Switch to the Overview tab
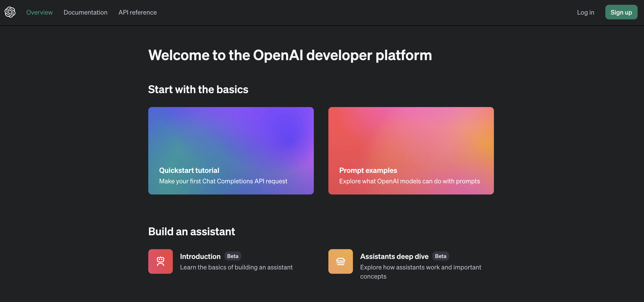The width and height of the screenshot is (644, 302). pos(40,12)
